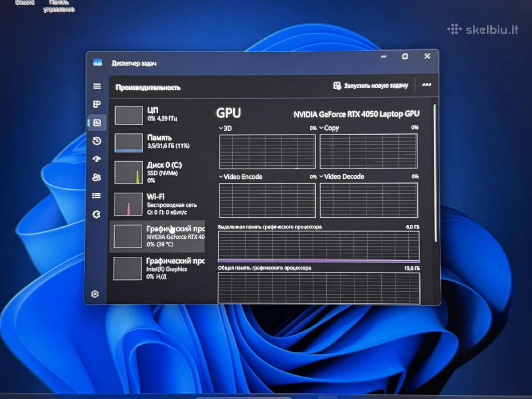
Task: Select the Performance page icon in sidebar
Action: pos(97,123)
